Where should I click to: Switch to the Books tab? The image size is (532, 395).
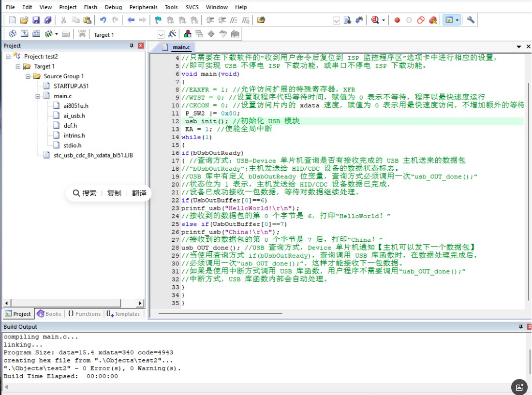(49, 314)
